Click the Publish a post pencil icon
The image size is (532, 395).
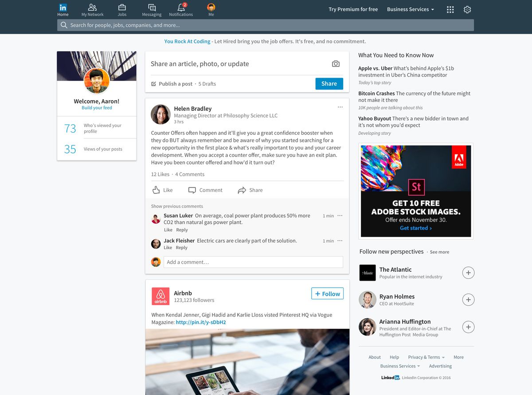[x=153, y=84]
